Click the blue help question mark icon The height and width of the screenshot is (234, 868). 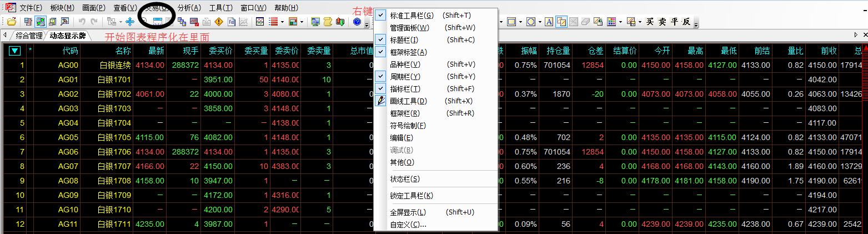click(357, 22)
